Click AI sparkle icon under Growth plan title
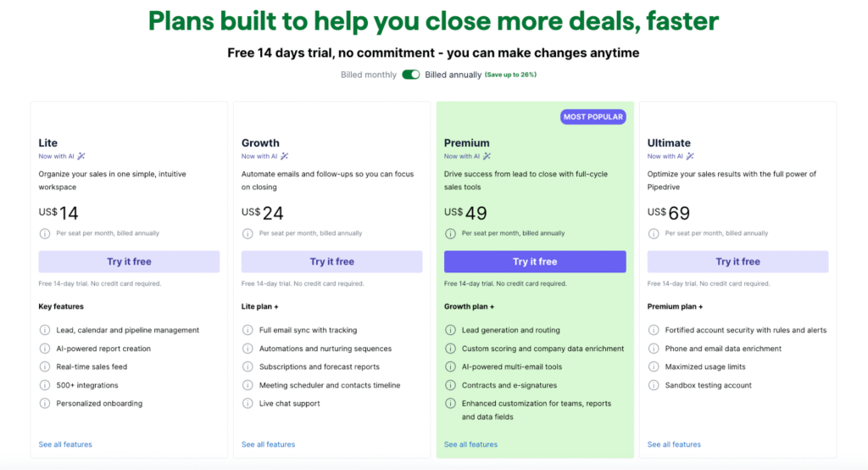Viewport: 868px width, 470px height. click(x=285, y=156)
